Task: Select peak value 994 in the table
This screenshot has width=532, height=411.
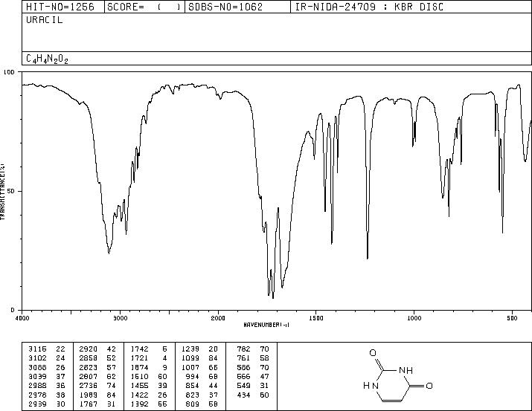Action: [193, 376]
